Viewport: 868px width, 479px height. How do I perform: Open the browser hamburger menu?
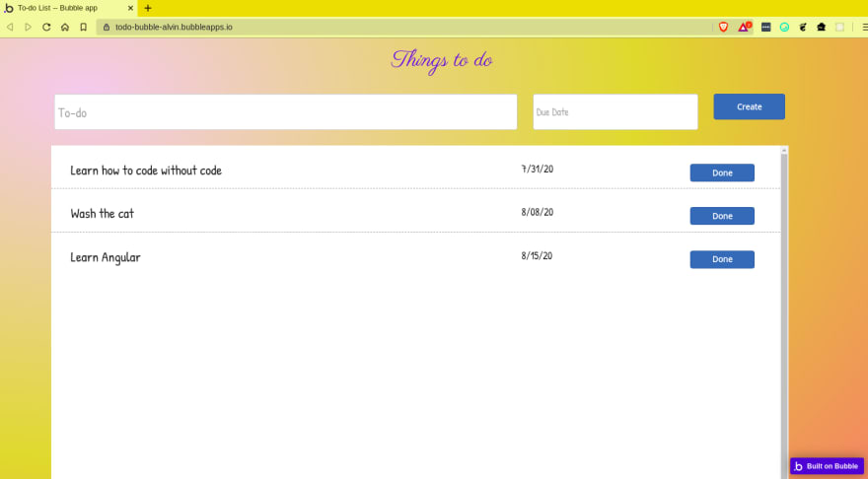(x=864, y=27)
